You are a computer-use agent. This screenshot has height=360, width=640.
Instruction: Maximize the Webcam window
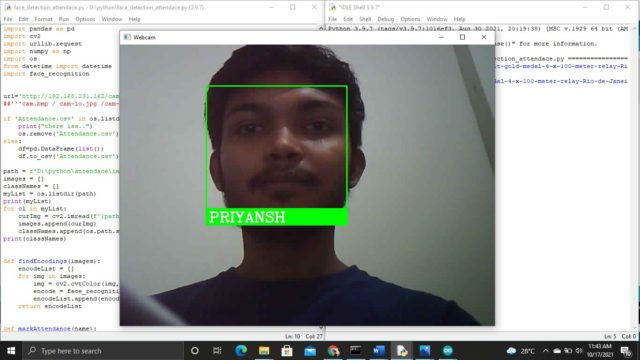(x=462, y=37)
